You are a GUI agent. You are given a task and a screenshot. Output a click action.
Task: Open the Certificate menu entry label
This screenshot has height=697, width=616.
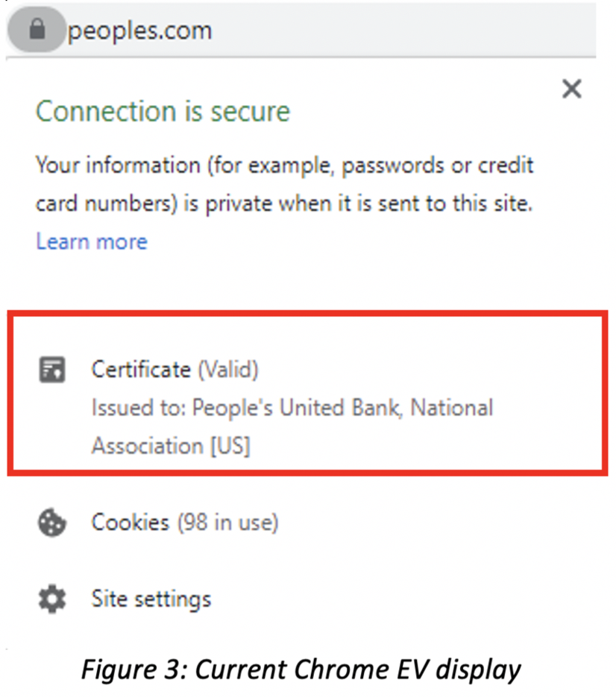(x=141, y=369)
